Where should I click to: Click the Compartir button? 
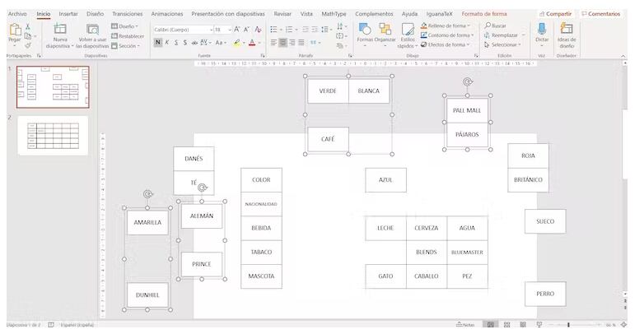(x=555, y=14)
